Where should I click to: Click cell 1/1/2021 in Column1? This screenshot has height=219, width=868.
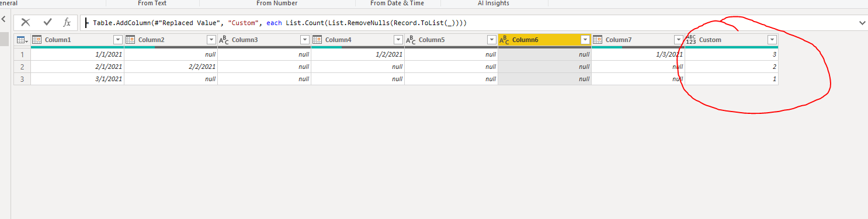point(77,54)
